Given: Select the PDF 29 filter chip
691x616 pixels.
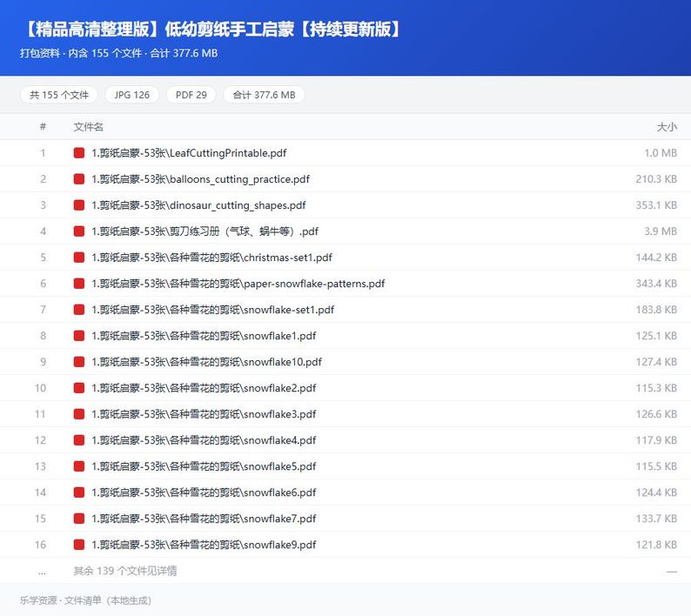Looking at the screenshot, I should pos(191,95).
